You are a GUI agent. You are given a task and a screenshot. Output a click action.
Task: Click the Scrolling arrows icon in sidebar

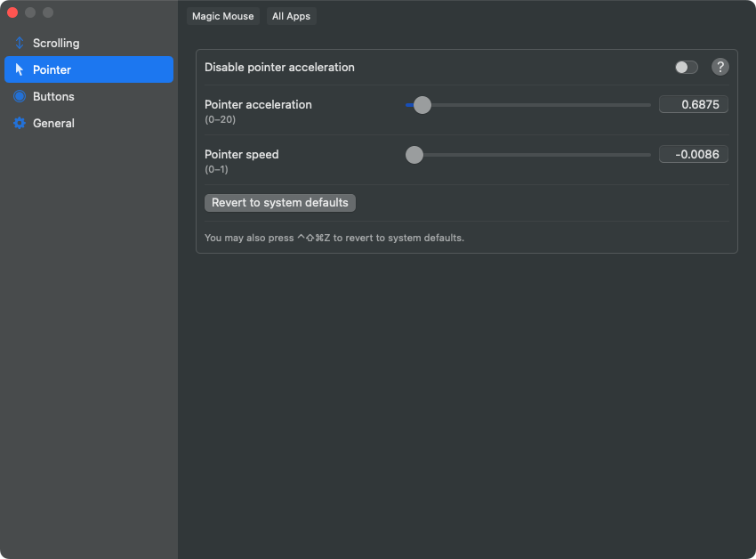[20, 43]
